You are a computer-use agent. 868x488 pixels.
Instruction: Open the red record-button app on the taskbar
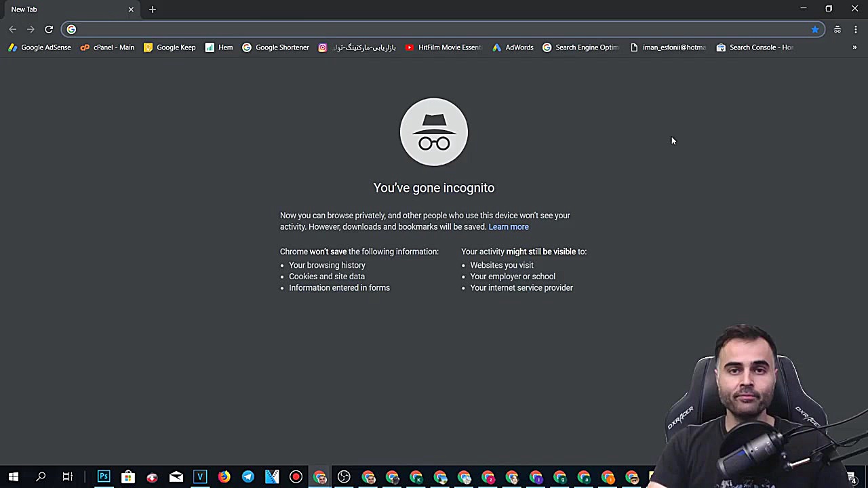296,477
